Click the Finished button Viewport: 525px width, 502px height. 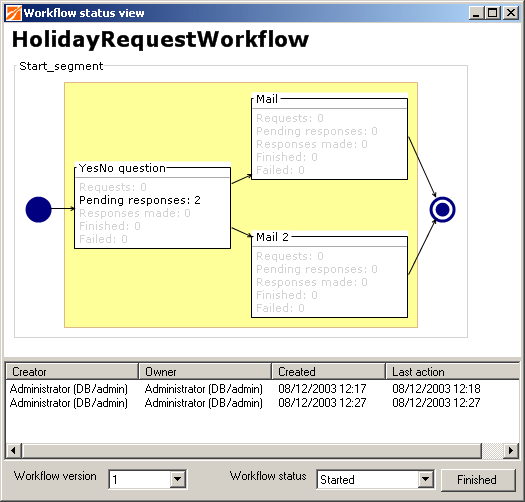point(477,480)
